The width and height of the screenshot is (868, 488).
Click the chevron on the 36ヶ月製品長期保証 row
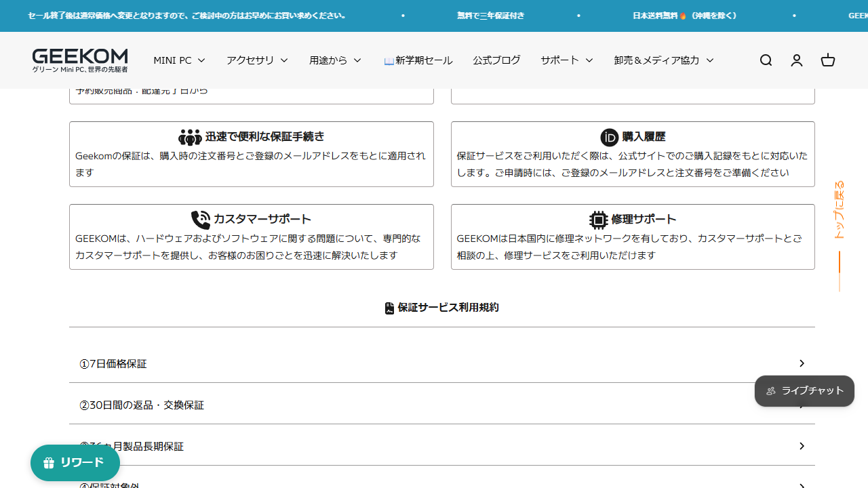[x=802, y=446]
